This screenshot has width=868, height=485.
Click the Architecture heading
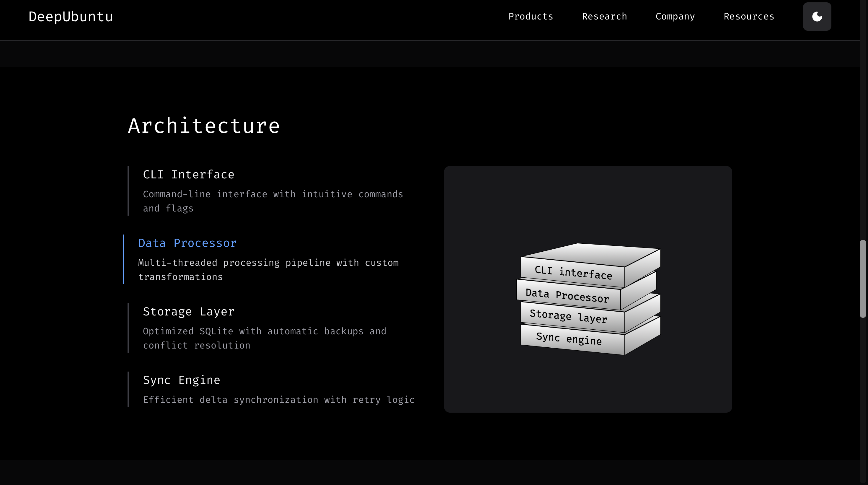point(203,126)
